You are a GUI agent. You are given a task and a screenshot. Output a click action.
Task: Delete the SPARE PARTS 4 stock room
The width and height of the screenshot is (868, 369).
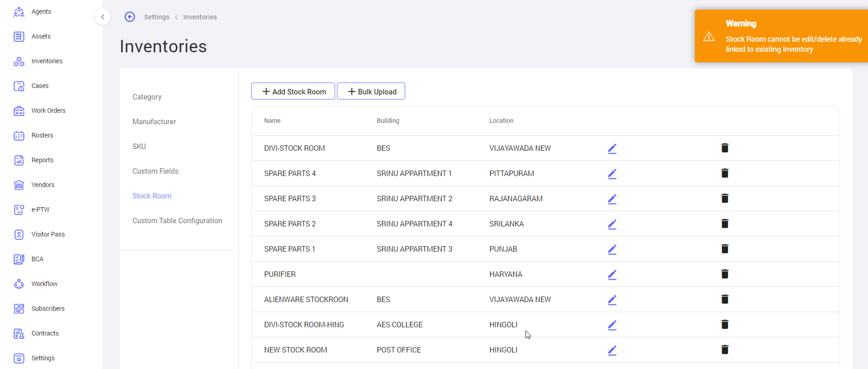725,173
